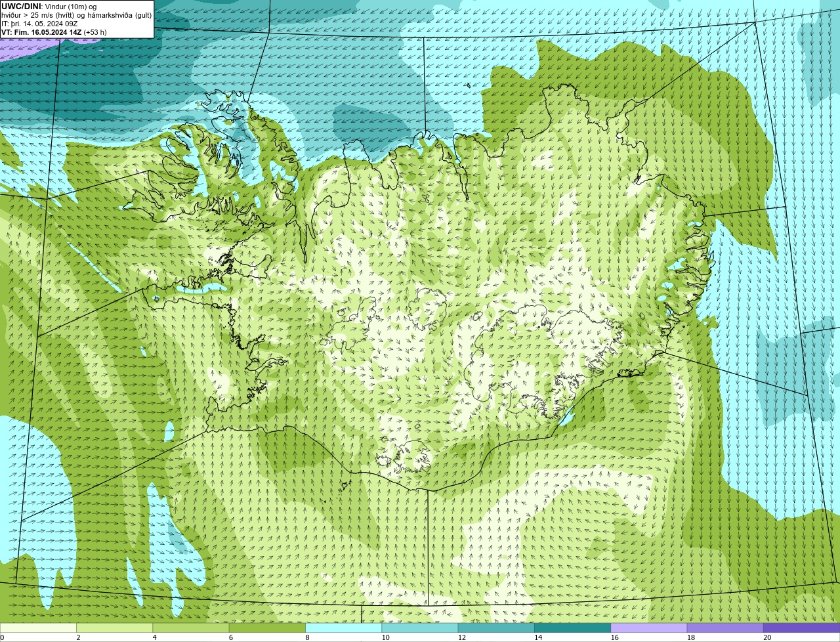Viewport: 840px width, 642px height.
Task: Select the 10–12 m/s turquoise swatch
Action: [x=420, y=628]
